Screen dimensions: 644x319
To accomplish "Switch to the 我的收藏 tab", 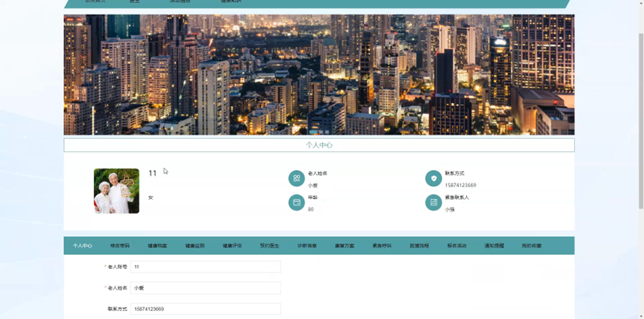I will 531,246.
